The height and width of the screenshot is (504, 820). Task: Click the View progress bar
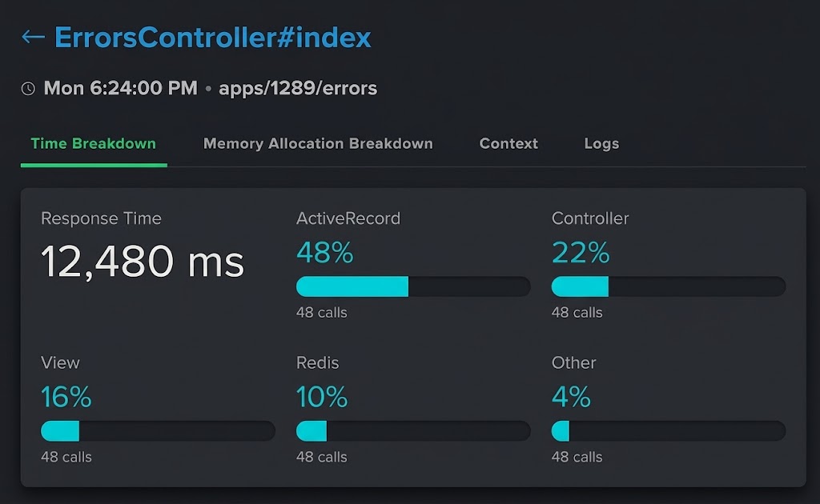(x=158, y=431)
